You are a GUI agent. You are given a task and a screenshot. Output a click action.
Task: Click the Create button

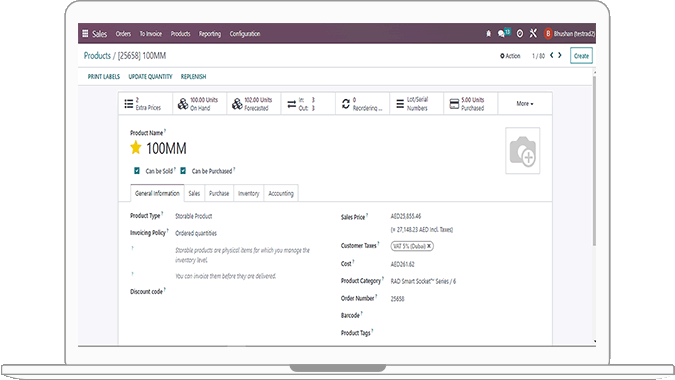click(581, 56)
